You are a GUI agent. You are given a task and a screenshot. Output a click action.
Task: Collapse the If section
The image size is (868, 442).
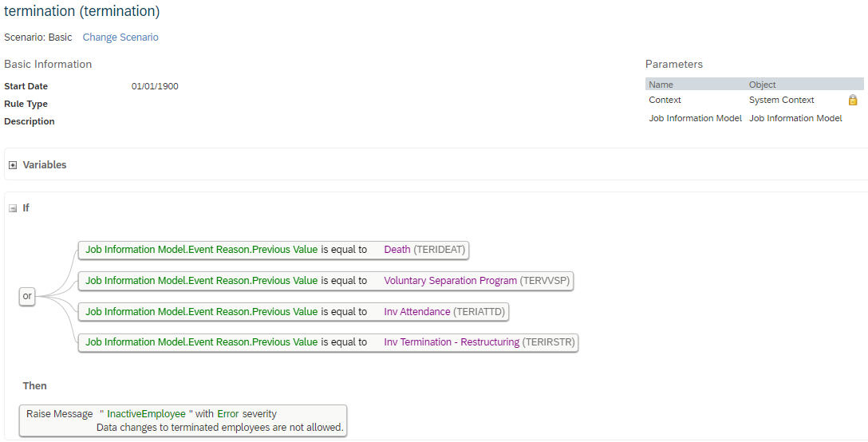click(x=13, y=208)
